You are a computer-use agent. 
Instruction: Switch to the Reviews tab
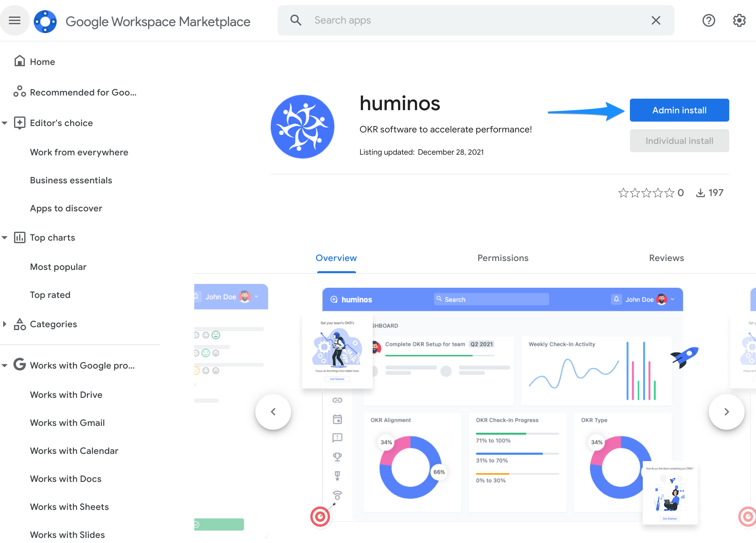click(x=666, y=258)
